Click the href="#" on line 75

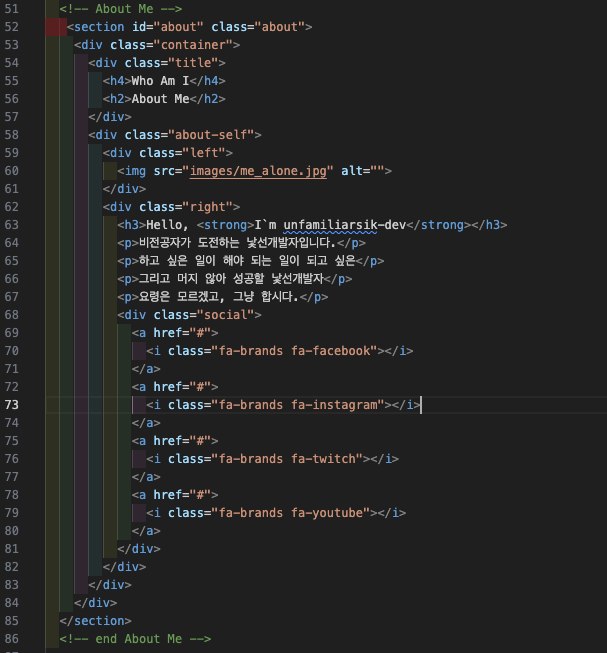[x=182, y=441]
